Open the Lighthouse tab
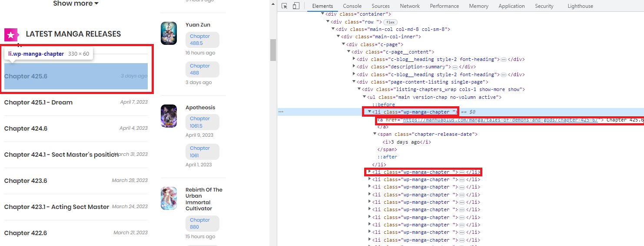Viewport: 644px width, 246px height. coord(580,6)
